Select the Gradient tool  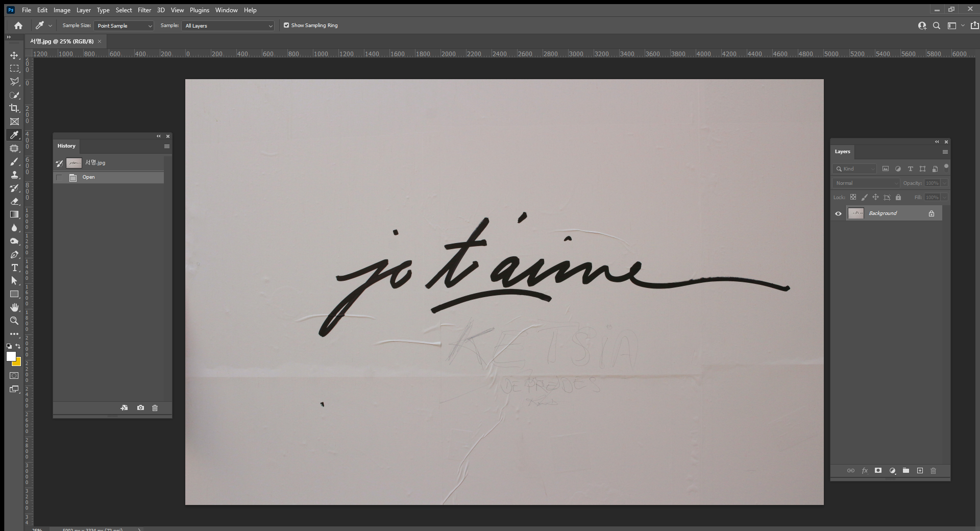(x=14, y=214)
